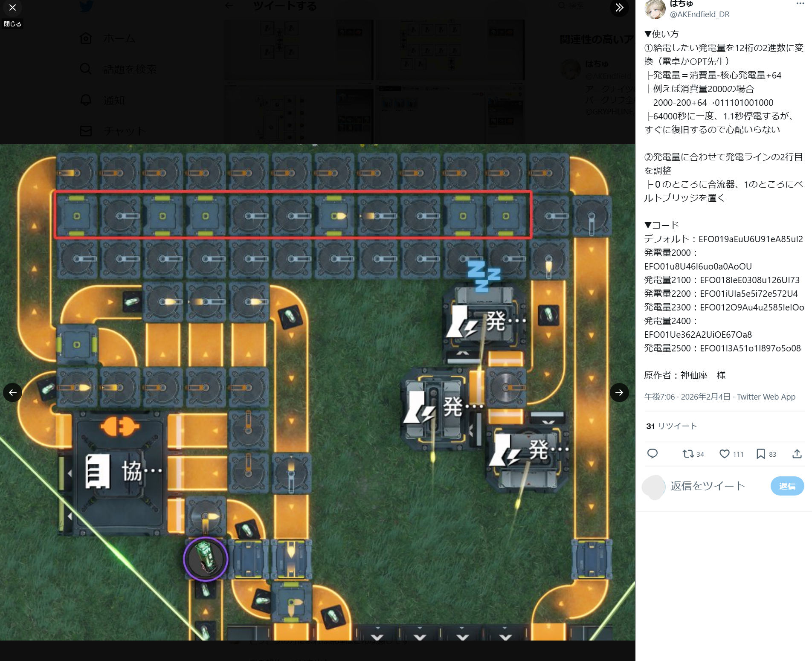The height and width of the screenshot is (661, 812).
Task: Type in the reply tweet field
Action: 708,486
